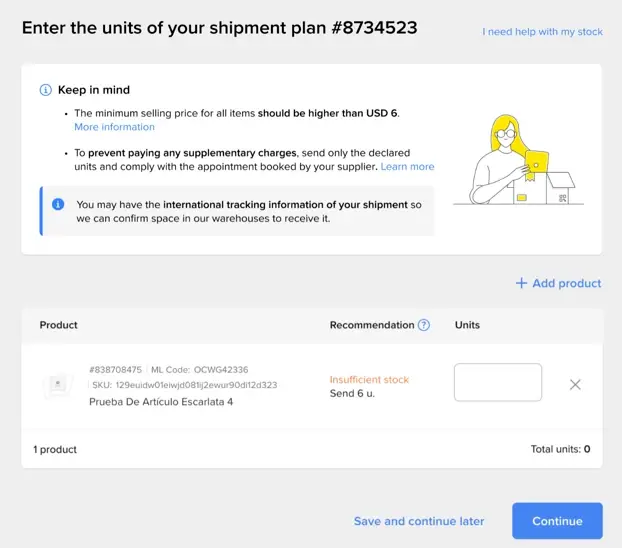The width and height of the screenshot is (622, 548).
Task: Click the Insufficient stock warning text
Action: point(369,380)
